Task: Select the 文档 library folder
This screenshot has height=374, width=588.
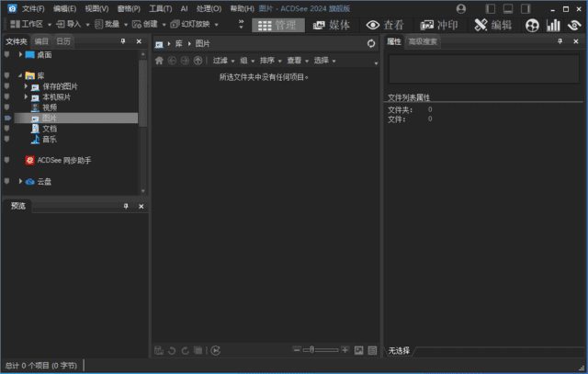Action: click(49, 129)
